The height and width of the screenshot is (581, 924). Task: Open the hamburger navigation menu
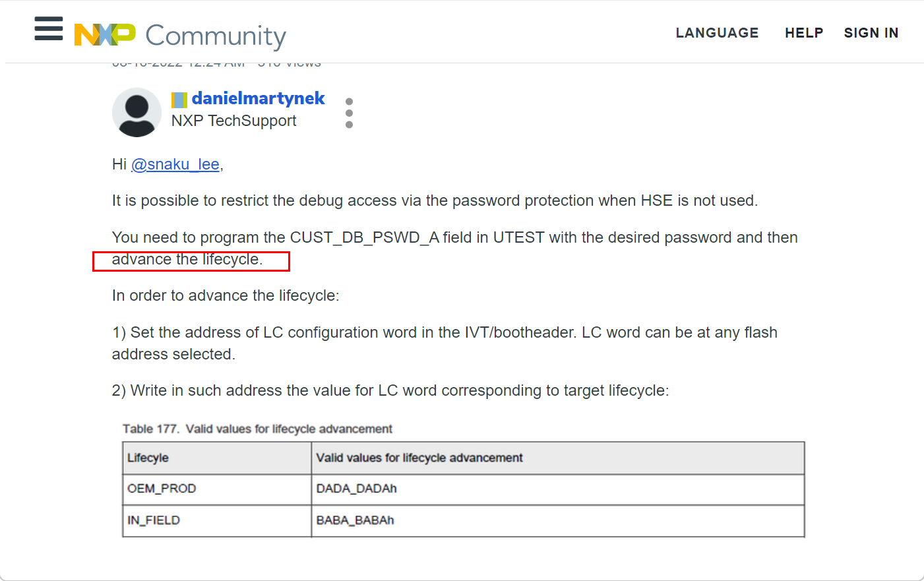[49, 29]
